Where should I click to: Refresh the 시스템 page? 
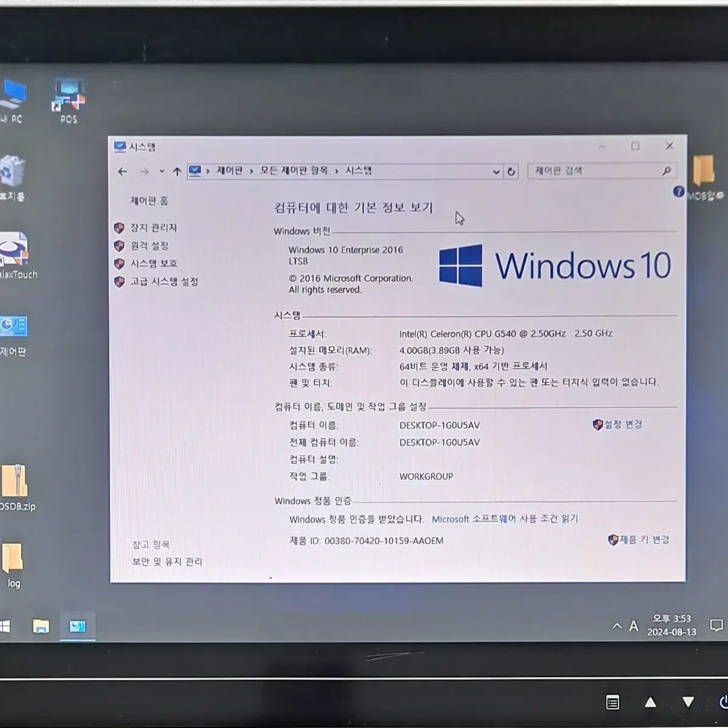(511, 172)
